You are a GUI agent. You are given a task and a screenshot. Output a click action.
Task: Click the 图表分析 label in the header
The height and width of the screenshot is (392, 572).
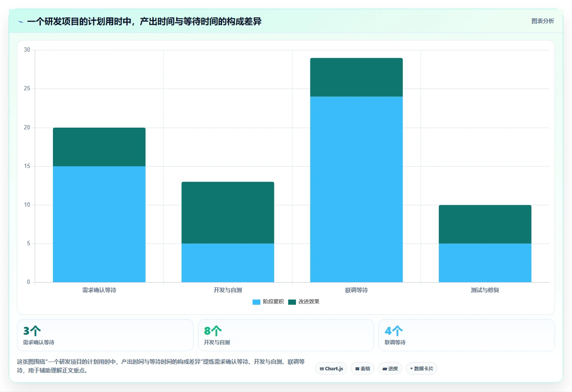click(x=542, y=21)
